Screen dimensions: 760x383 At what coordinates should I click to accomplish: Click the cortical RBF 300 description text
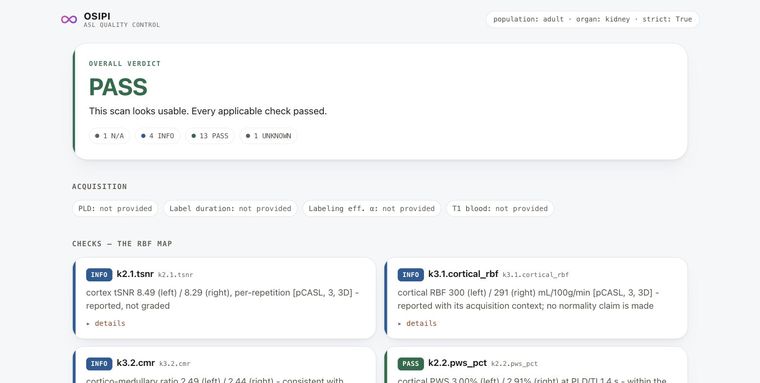(528, 299)
